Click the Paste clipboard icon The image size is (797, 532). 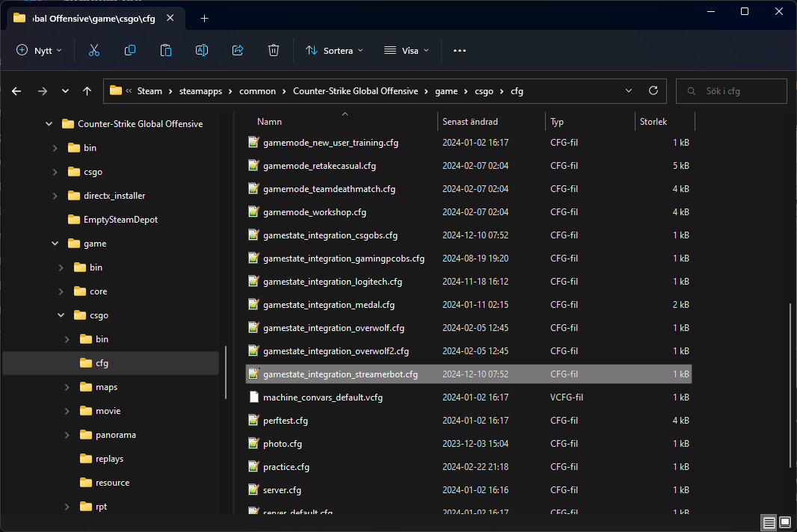[166, 50]
